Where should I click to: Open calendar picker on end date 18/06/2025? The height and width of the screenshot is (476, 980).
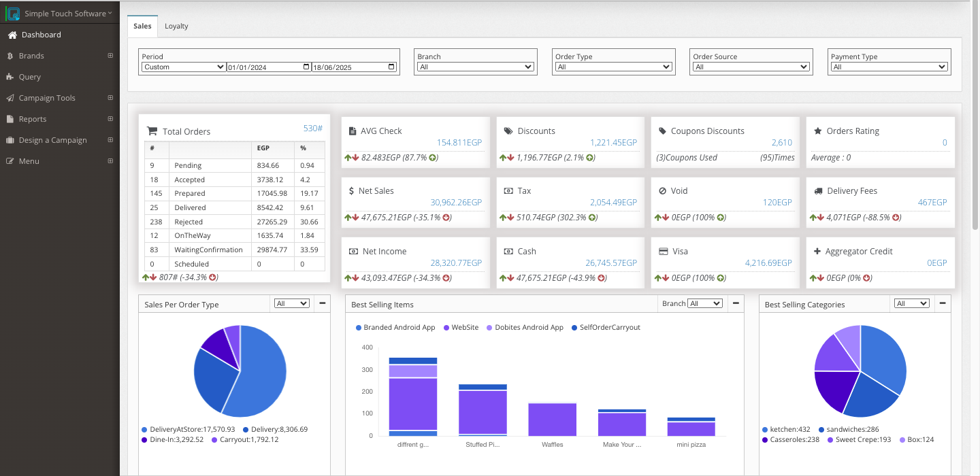[391, 67]
